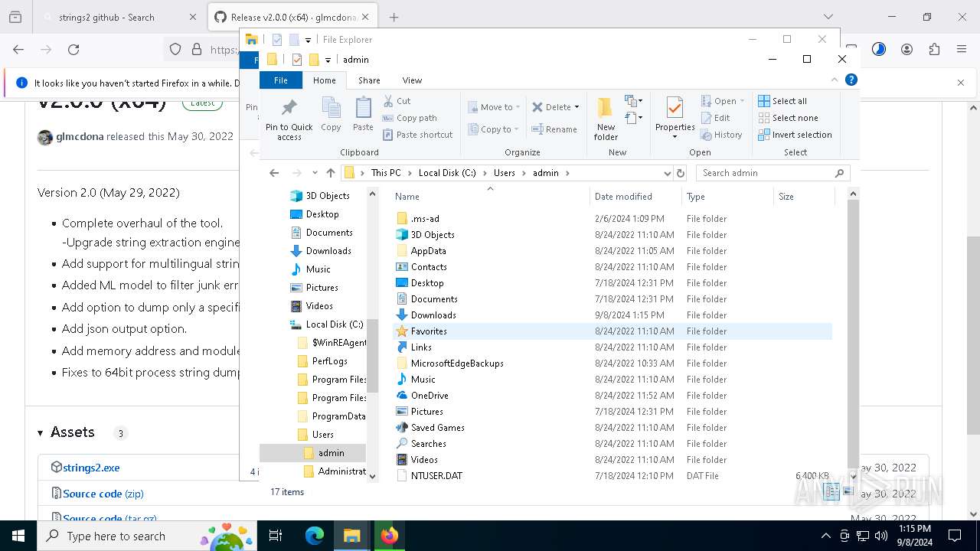Image resolution: width=980 pixels, height=551 pixels.
Task: Click Paste shortcut command
Action: [418, 135]
